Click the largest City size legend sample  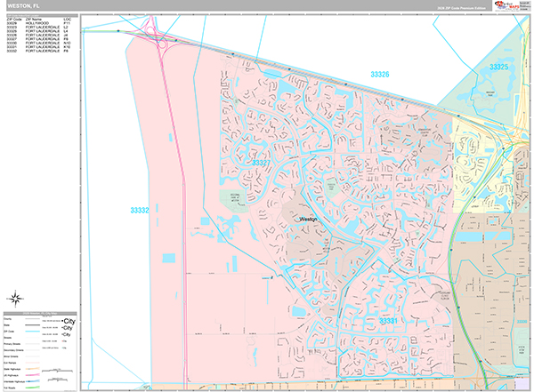(69, 321)
